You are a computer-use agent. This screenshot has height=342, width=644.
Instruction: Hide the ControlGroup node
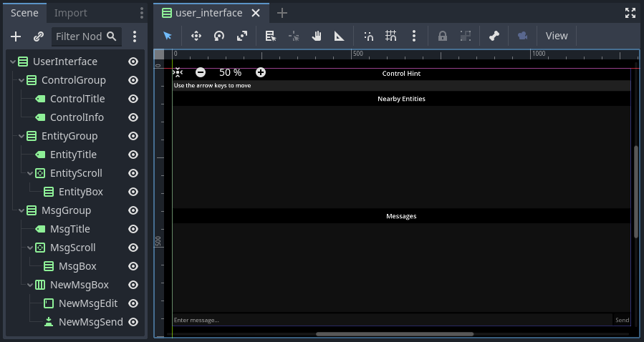[133, 80]
